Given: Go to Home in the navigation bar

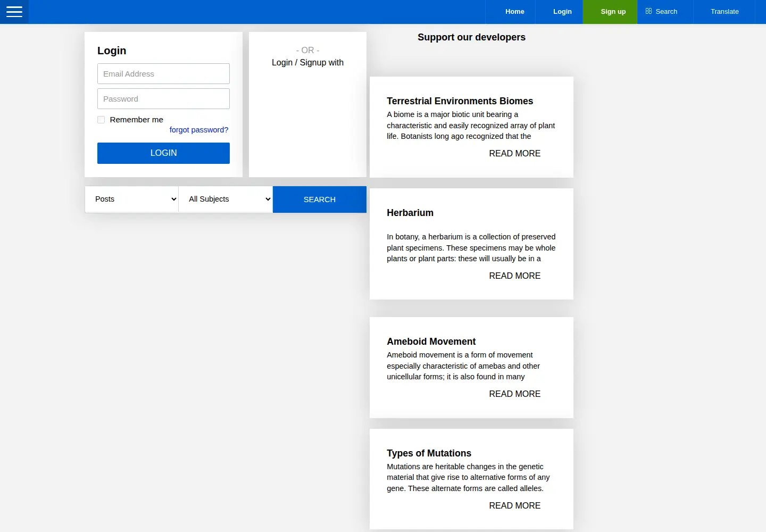Looking at the screenshot, I should (514, 12).
